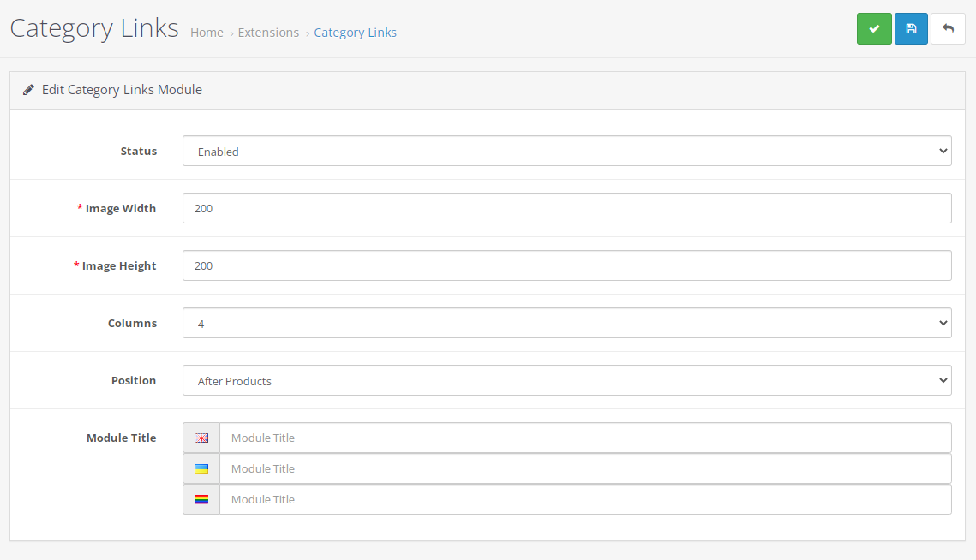Viewport: 976px width, 560px height.
Task: Focus the Image Width field
Action: coord(567,208)
